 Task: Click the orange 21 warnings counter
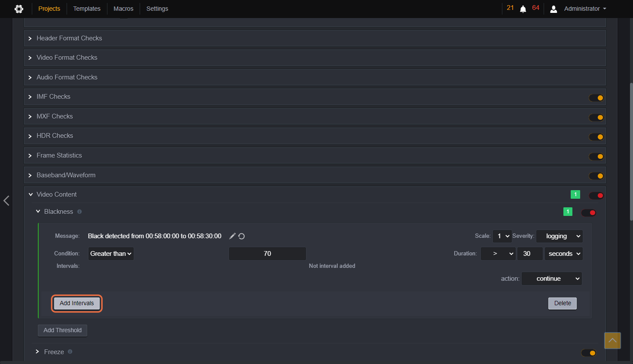coord(510,8)
